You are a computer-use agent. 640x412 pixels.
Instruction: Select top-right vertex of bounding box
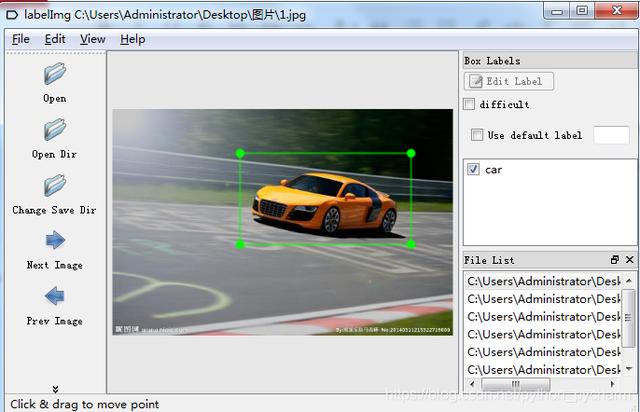pyautogui.click(x=411, y=153)
